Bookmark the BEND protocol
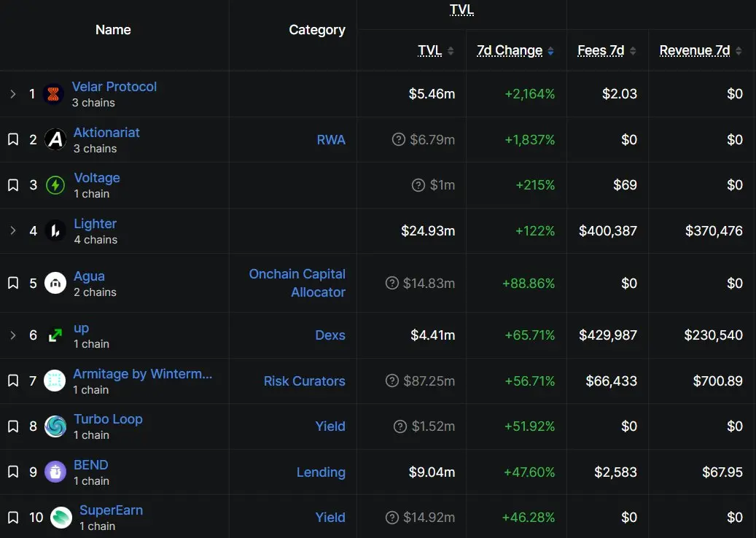Image resolution: width=756 pixels, height=538 pixels. tap(13, 472)
